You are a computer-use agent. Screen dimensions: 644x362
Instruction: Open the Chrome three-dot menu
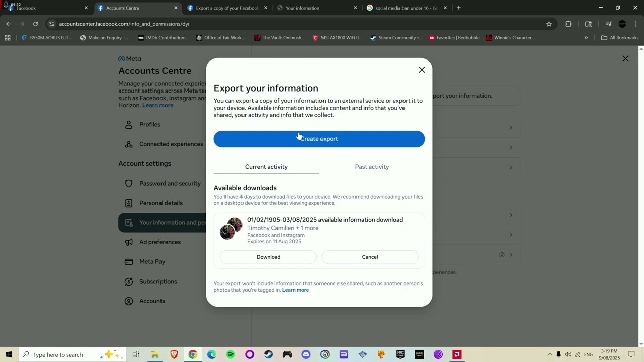[636, 24]
